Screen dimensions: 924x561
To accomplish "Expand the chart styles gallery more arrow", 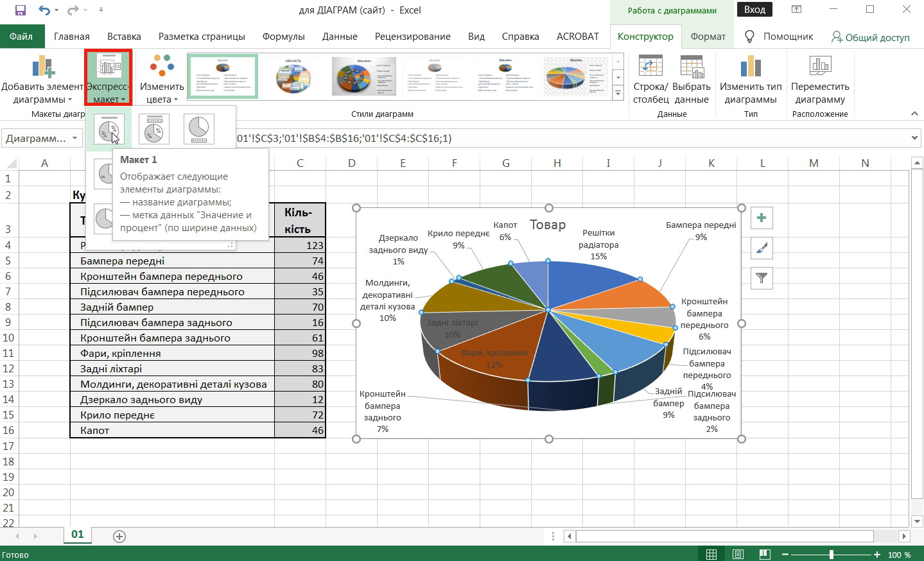I will [618, 94].
